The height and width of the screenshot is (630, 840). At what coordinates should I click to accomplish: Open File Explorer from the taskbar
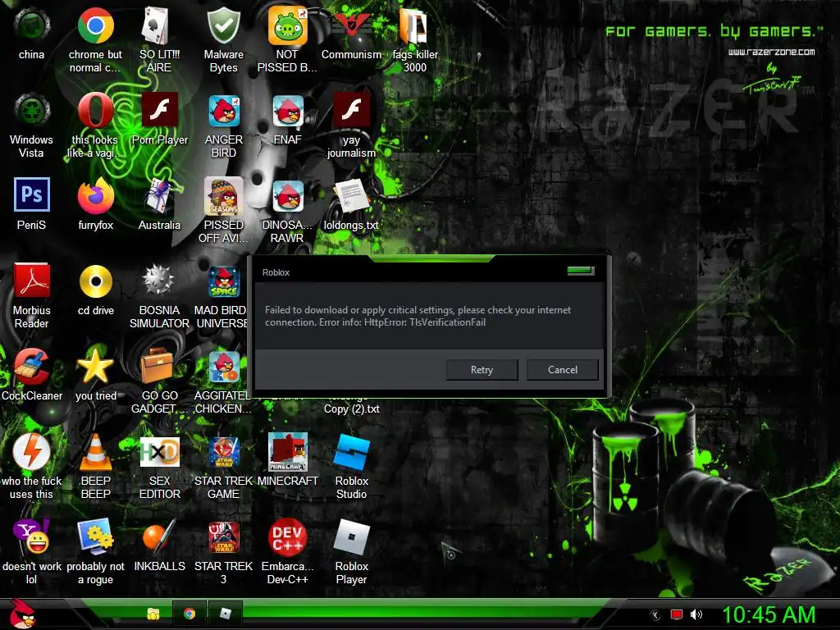tap(153, 614)
